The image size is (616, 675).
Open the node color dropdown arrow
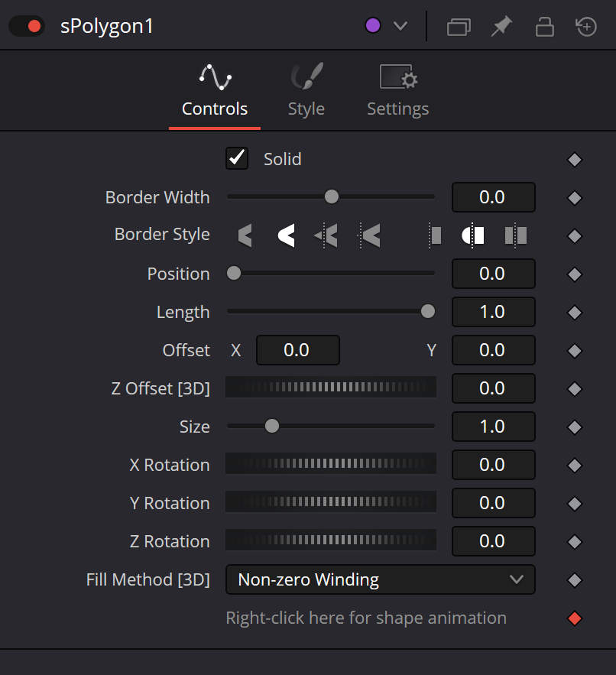[x=400, y=26]
